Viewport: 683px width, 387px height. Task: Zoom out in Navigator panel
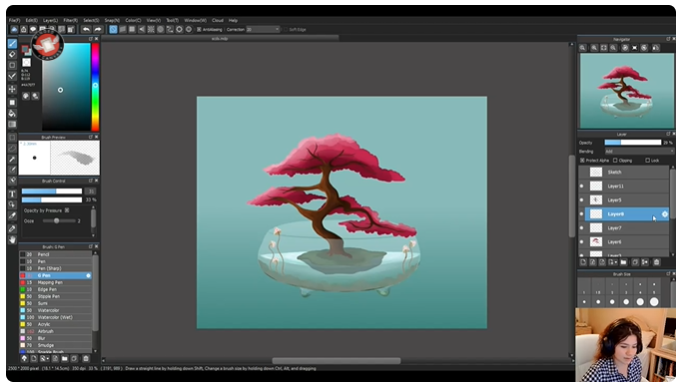[x=613, y=48]
